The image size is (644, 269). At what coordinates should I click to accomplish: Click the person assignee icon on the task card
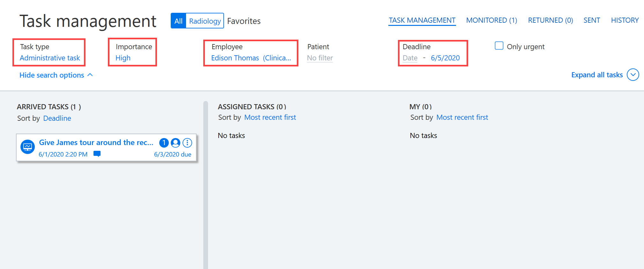click(176, 143)
